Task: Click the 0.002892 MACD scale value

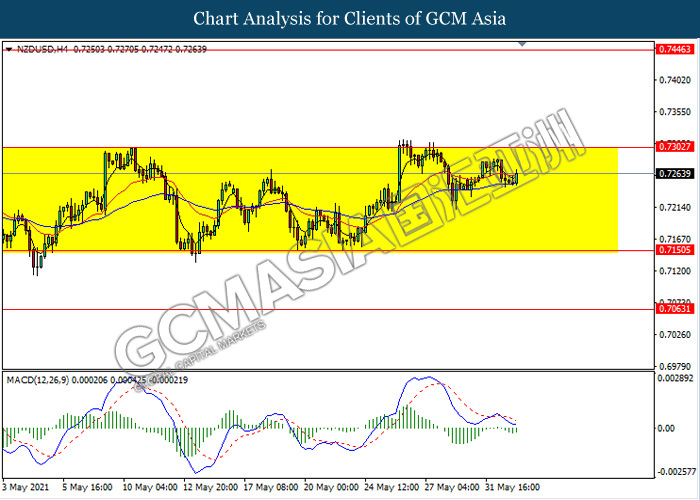Action: (676, 378)
